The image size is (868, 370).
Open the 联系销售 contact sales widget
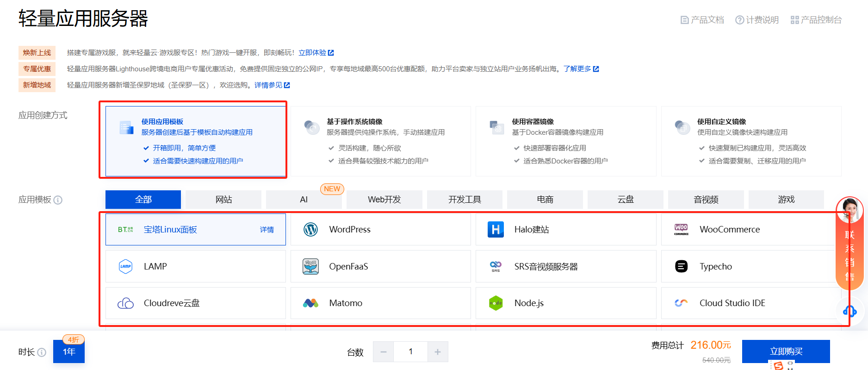[849, 244]
